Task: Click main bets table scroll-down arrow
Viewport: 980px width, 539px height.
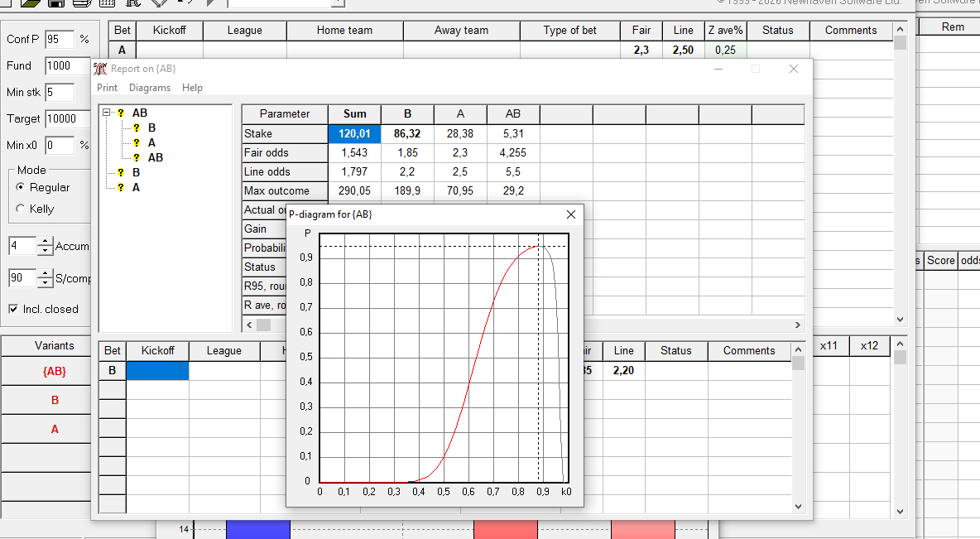Action: [x=900, y=319]
